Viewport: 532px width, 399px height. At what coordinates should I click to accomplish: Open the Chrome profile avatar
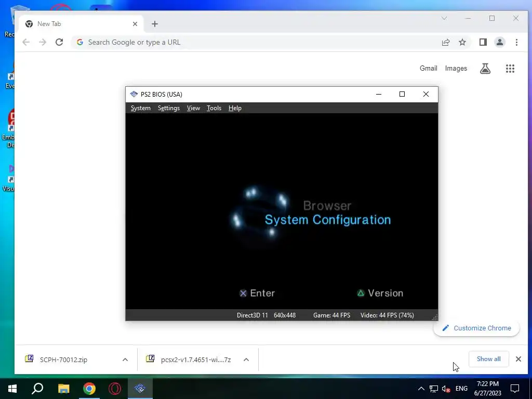tap(500, 42)
